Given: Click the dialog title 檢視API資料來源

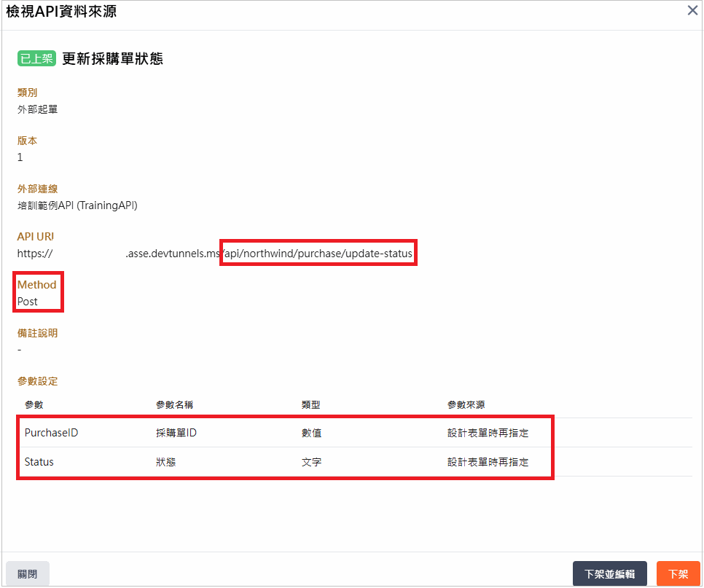Looking at the screenshot, I should [61, 11].
